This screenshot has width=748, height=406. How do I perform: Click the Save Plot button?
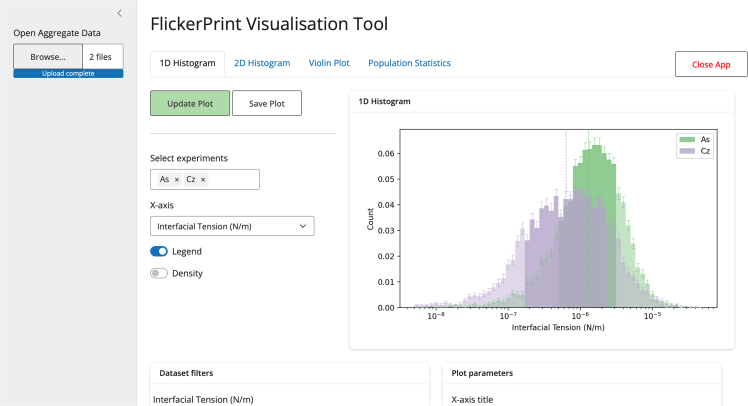point(267,103)
